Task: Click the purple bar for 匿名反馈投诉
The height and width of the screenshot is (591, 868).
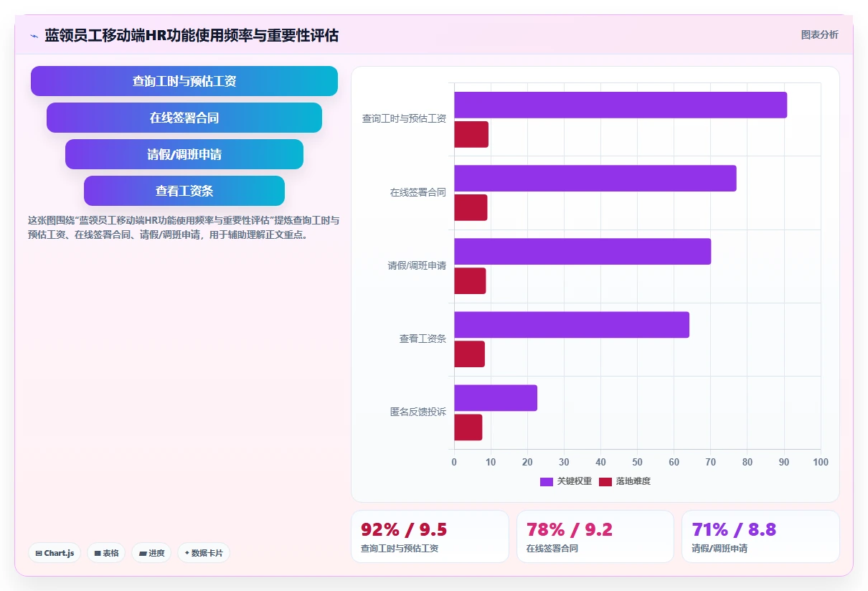Action: pyautogui.click(x=496, y=398)
